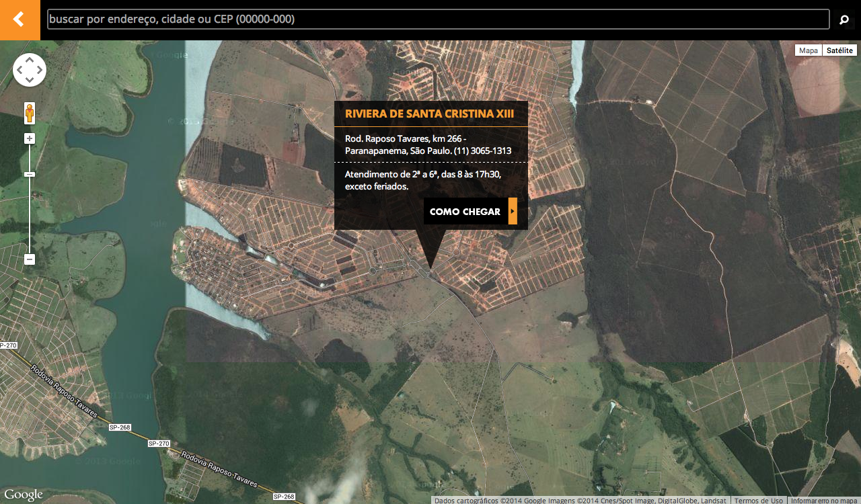Zoom out with the minus button
This screenshot has height=504, width=861.
(x=30, y=259)
